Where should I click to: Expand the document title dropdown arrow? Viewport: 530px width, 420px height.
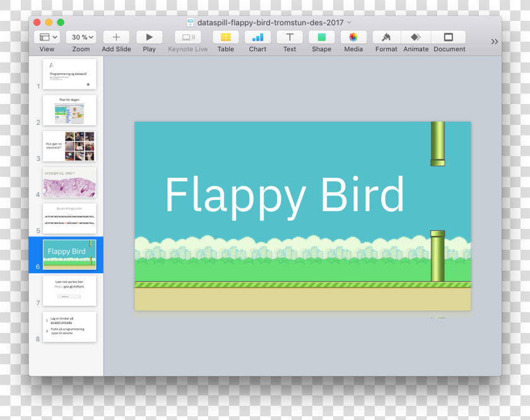click(x=349, y=22)
